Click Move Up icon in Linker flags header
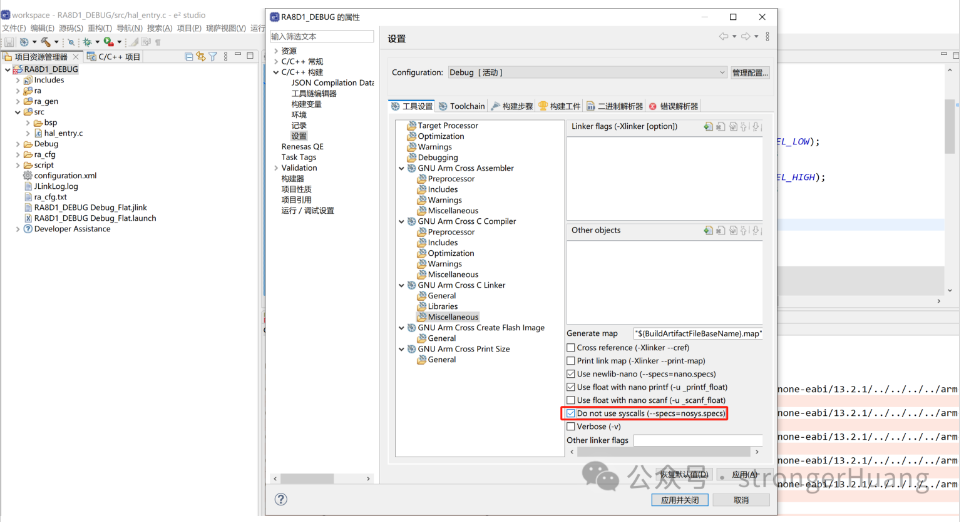 [744, 127]
